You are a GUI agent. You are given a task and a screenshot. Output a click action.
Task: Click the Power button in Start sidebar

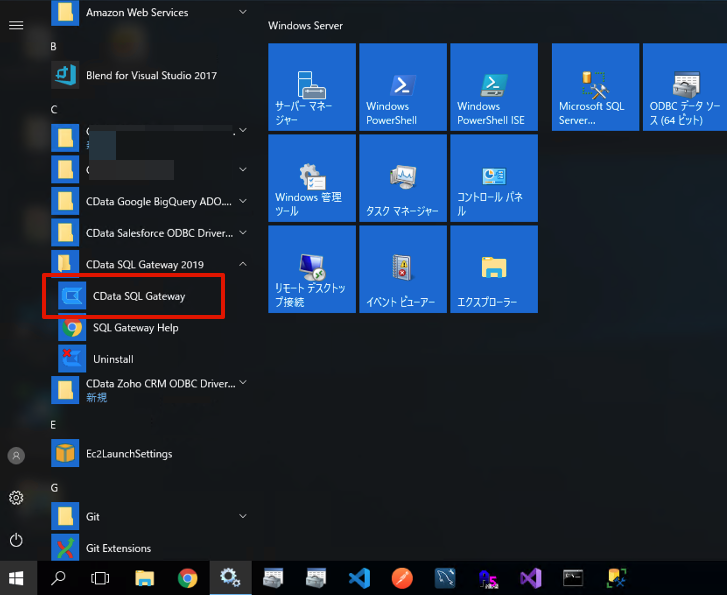[x=16, y=540]
